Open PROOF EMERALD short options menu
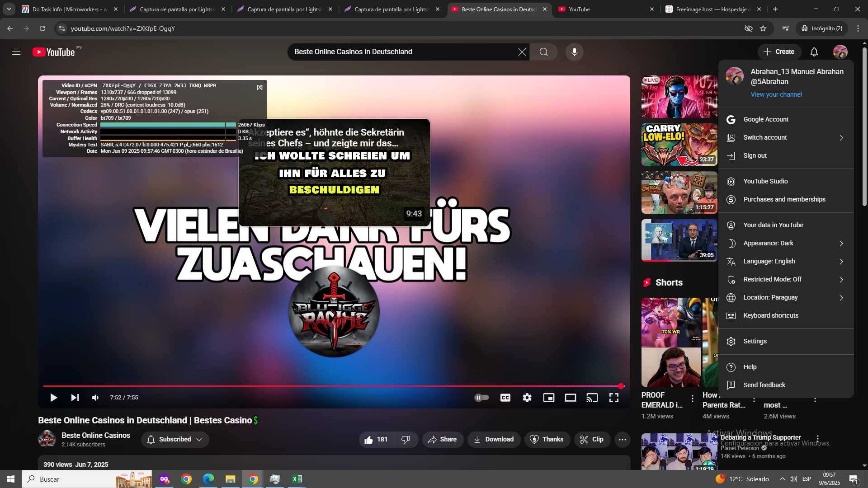The height and width of the screenshot is (488, 868). (693, 399)
